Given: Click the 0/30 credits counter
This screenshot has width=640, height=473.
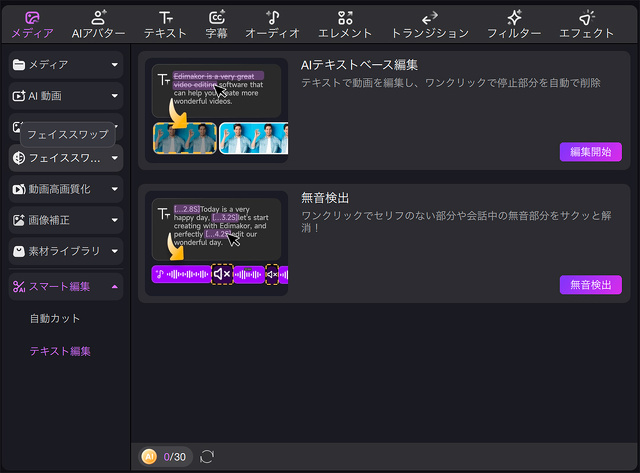Looking at the screenshot, I should point(175,457).
